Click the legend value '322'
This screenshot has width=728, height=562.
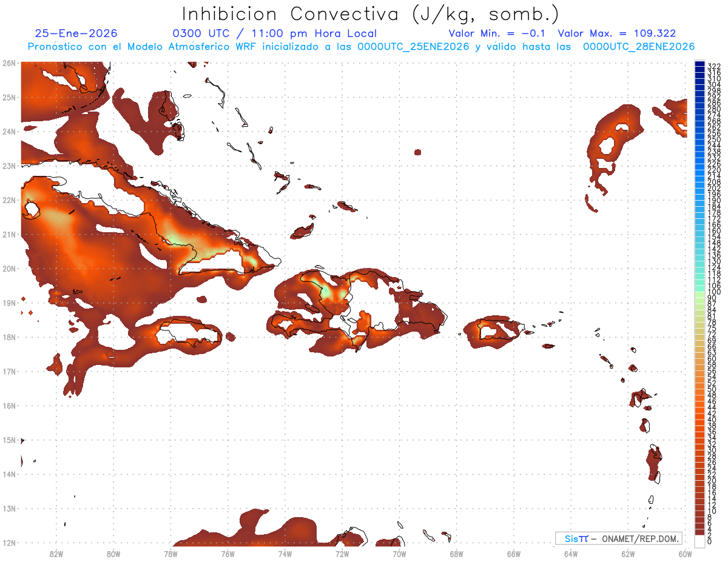pyautogui.click(x=714, y=66)
